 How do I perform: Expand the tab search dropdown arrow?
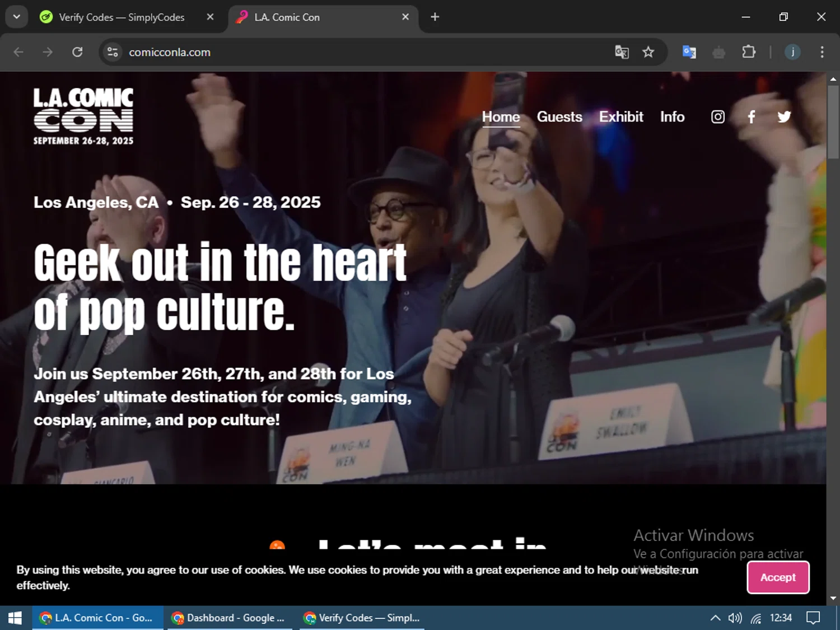pyautogui.click(x=17, y=17)
